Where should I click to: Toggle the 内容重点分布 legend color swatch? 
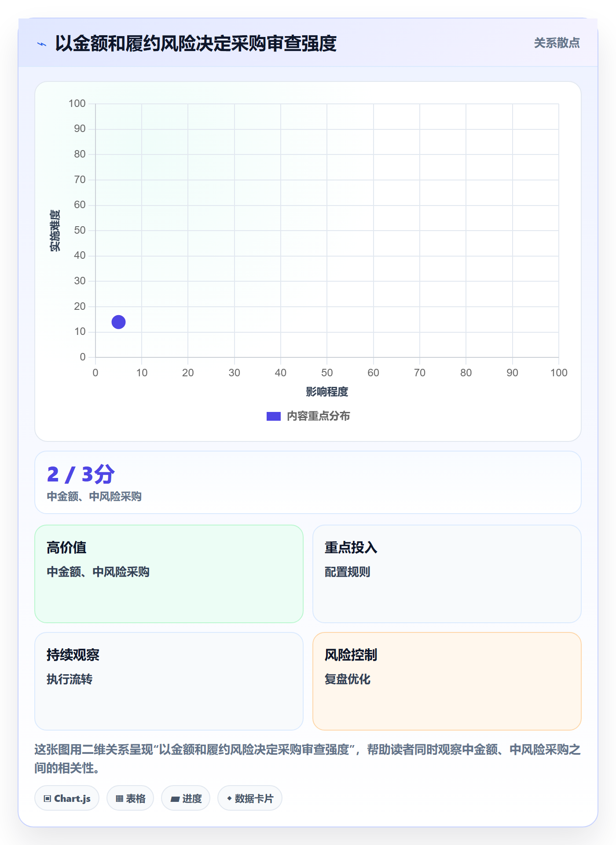point(274,416)
